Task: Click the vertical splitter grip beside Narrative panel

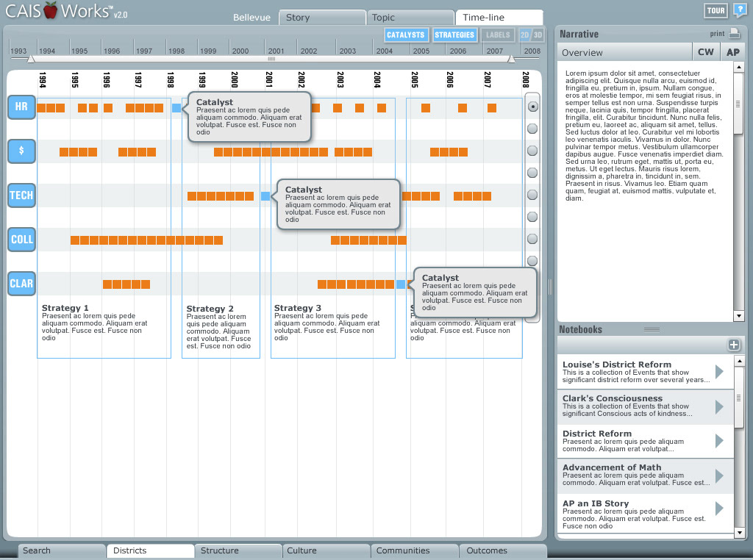Action: [x=550, y=287]
